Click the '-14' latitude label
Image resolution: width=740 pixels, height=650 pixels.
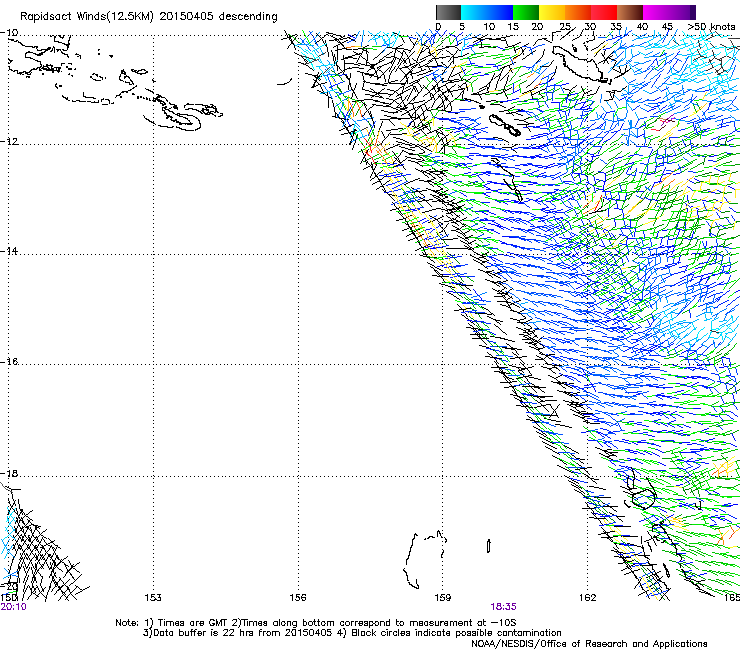(9, 251)
